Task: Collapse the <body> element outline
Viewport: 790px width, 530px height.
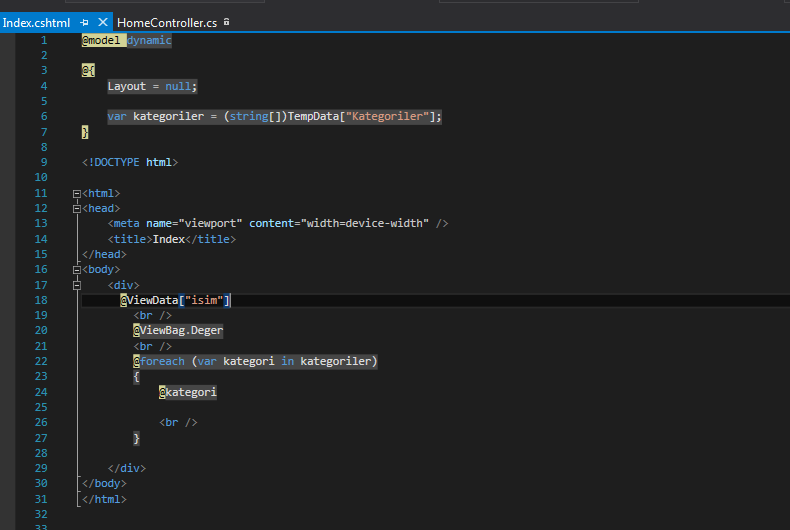Action: pyautogui.click(x=77, y=270)
